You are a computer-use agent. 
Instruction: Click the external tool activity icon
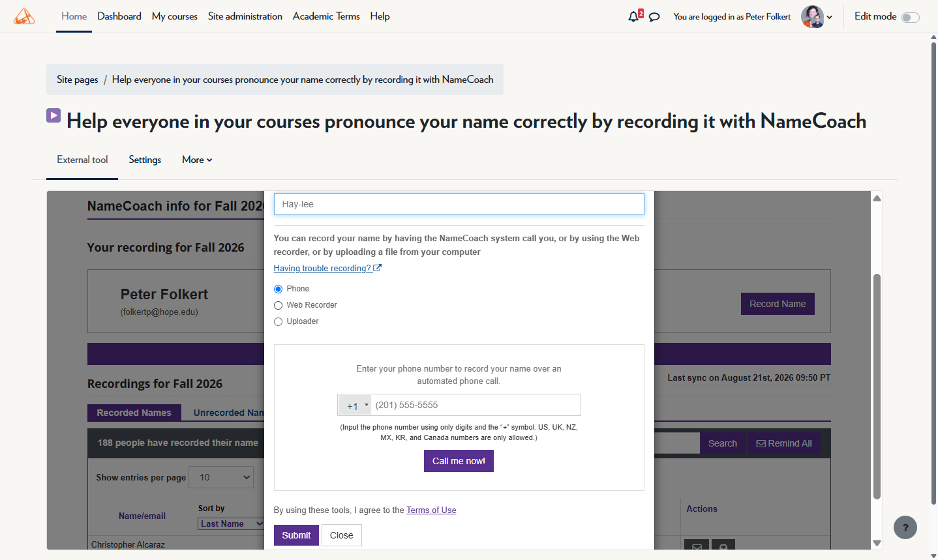[53, 116]
